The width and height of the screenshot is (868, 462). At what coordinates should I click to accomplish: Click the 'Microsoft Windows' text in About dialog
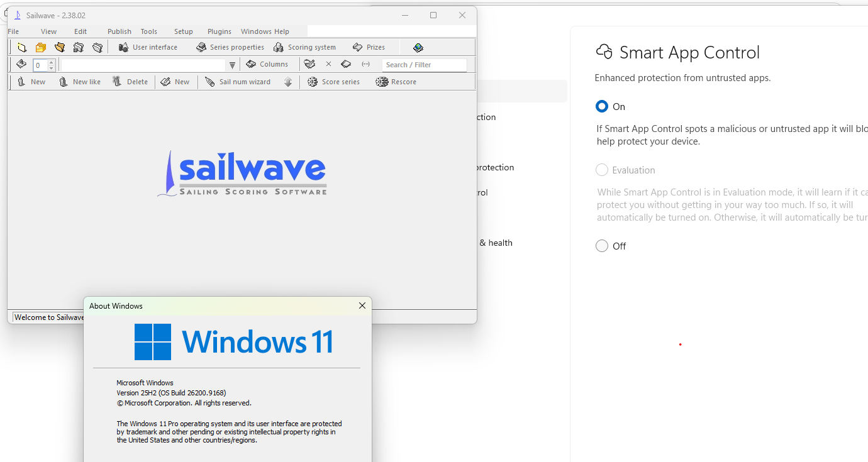coord(145,383)
